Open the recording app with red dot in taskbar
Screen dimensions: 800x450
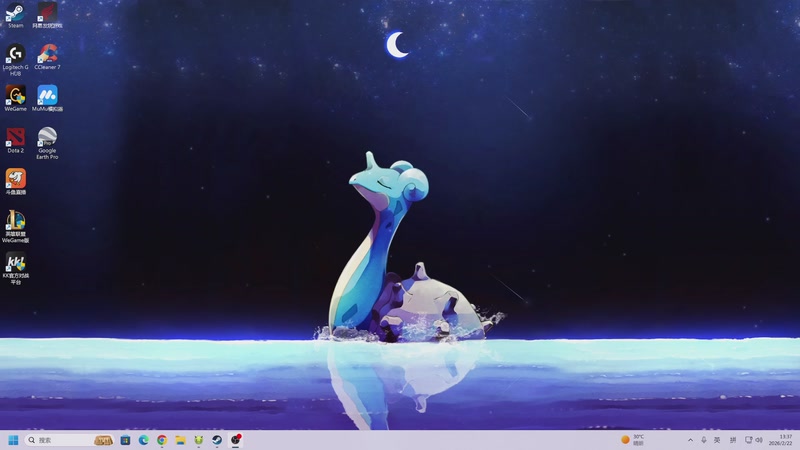tap(235, 440)
